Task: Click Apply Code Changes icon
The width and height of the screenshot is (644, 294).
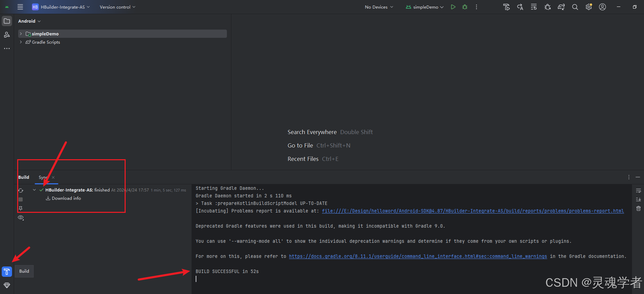Action: (x=534, y=7)
